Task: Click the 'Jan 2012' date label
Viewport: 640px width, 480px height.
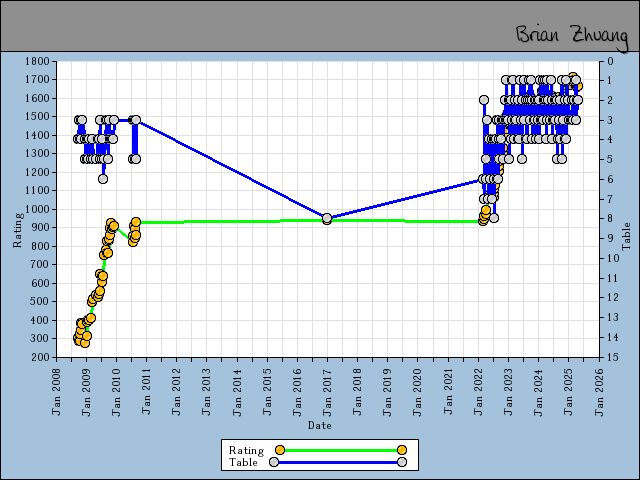Action: coord(177,392)
